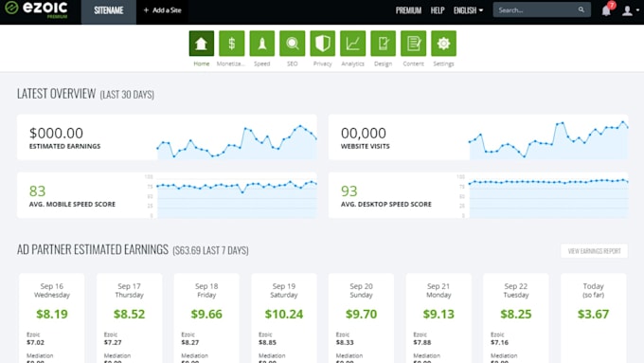Screen dimensions: 644x363
Task: Select the Sep 21 Monday earnings card
Action: pyautogui.click(x=438, y=318)
